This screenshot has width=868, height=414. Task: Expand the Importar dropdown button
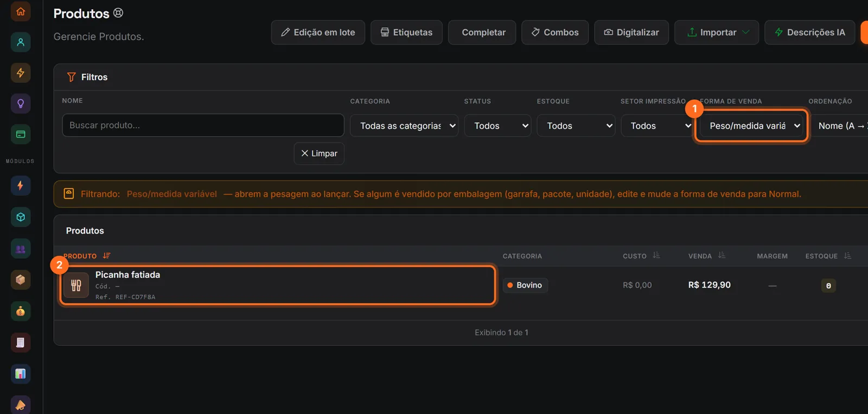tap(717, 33)
